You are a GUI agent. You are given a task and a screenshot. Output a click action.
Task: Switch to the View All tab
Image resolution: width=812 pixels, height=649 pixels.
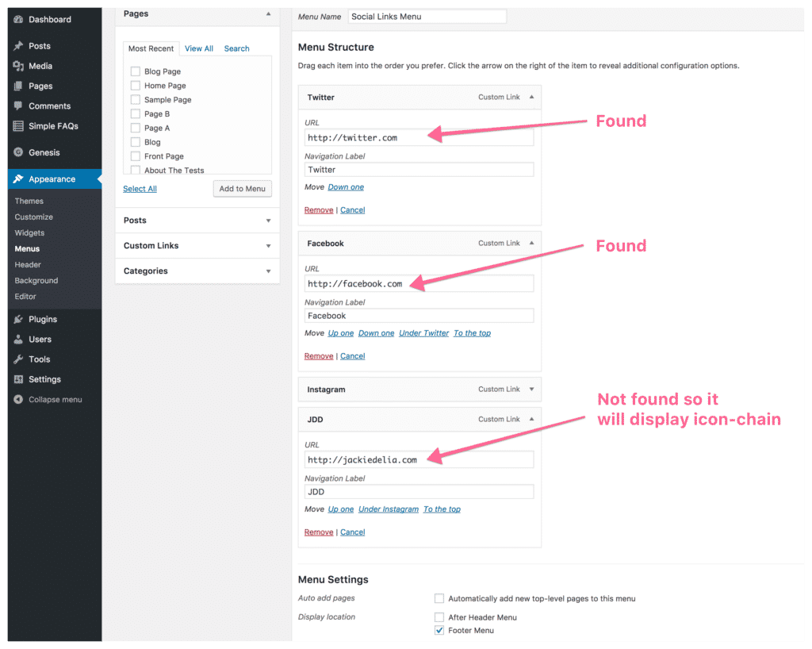[199, 48]
